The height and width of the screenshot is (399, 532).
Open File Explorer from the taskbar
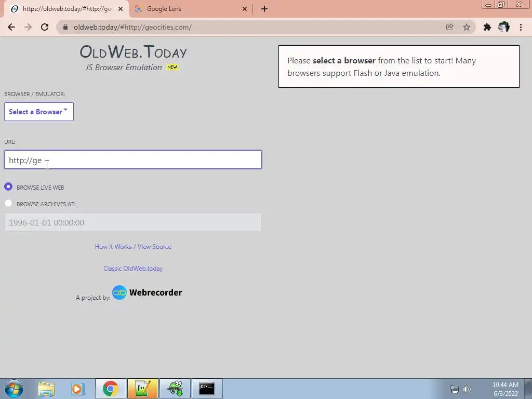pyautogui.click(x=46, y=389)
